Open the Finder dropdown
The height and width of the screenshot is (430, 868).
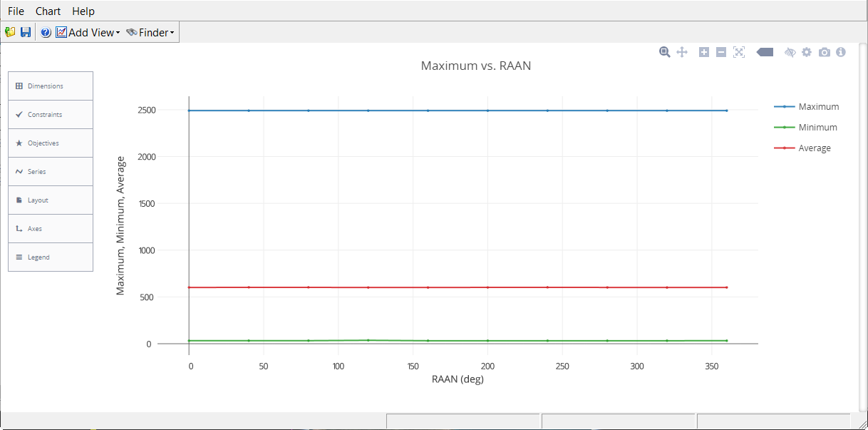click(150, 32)
